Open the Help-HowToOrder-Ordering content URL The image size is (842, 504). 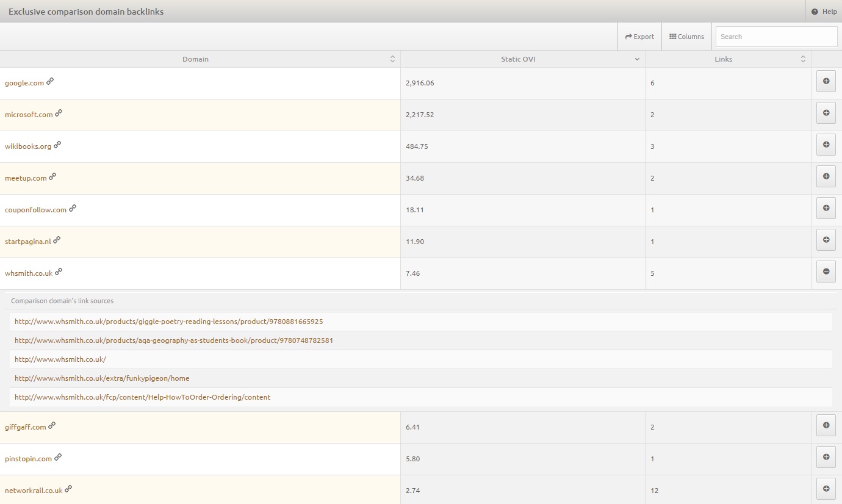(x=142, y=397)
